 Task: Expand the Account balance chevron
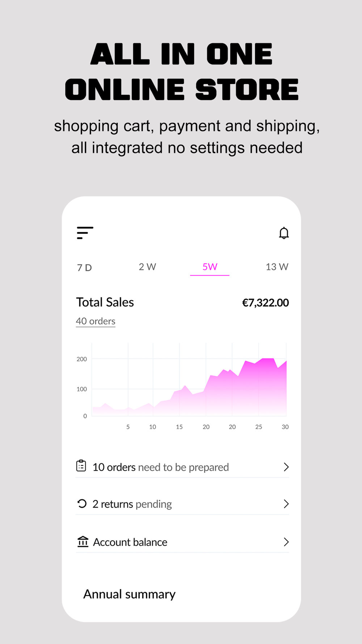click(286, 542)
